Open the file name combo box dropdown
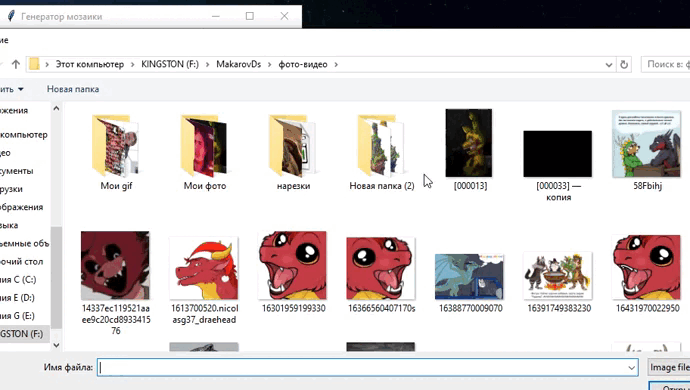 (631, 368)
